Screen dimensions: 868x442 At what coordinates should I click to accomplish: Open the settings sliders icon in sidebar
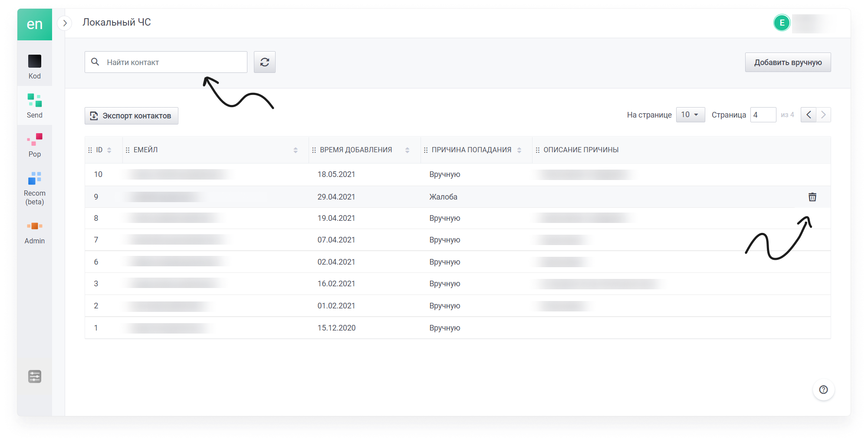pyautogui.click(x=35, y=377)
